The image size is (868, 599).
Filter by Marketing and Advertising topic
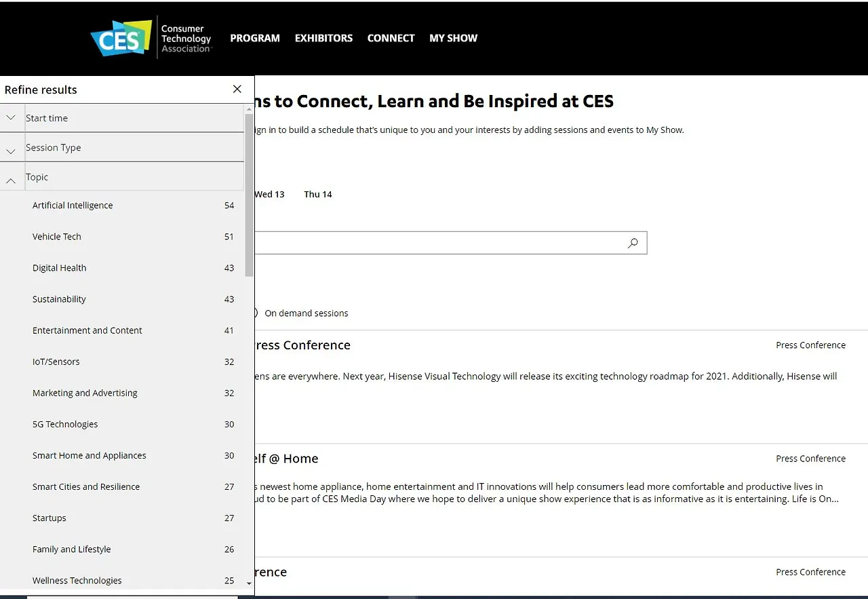coord(122,393)
